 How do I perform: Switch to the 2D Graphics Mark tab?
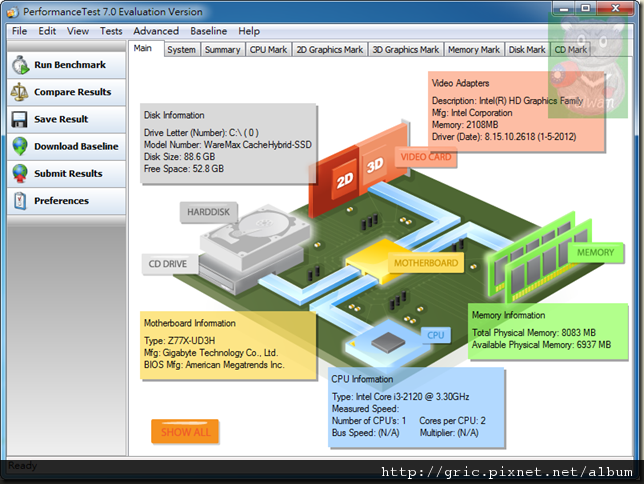pyautogui.click(x=330, y=50)
